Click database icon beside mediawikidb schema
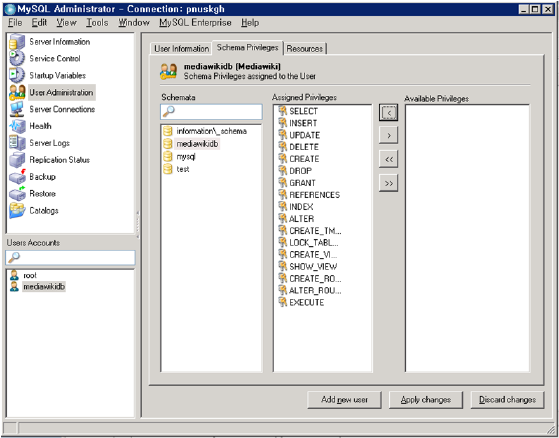 [168, 144]
